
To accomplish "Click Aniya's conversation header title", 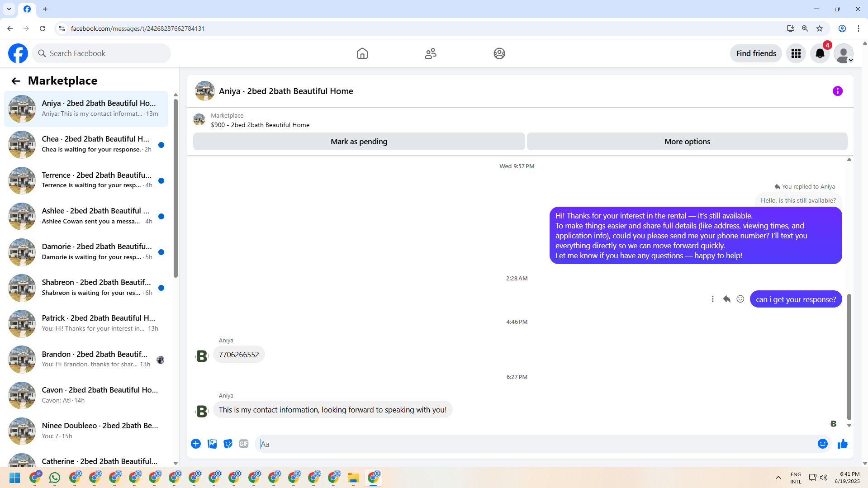I will 286,91.
